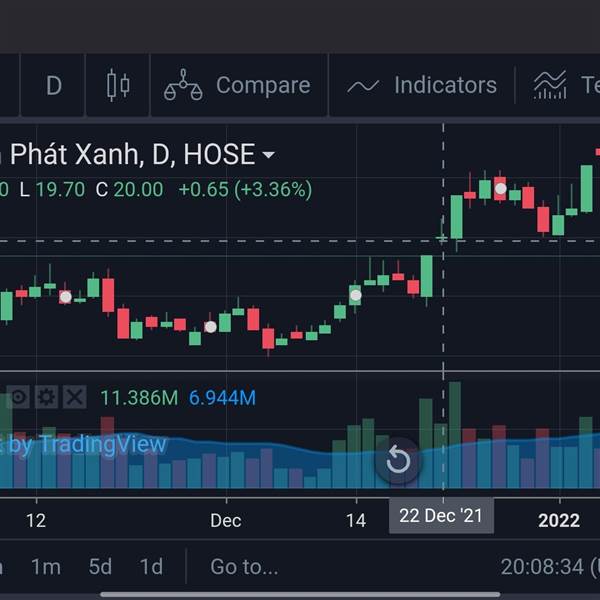Click the templates chart icon

coord(550,85)
